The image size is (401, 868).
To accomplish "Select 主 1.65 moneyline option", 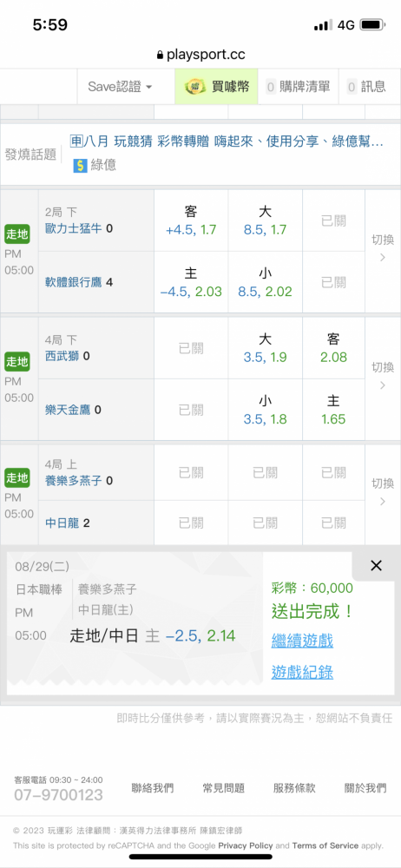I will 333,410.
